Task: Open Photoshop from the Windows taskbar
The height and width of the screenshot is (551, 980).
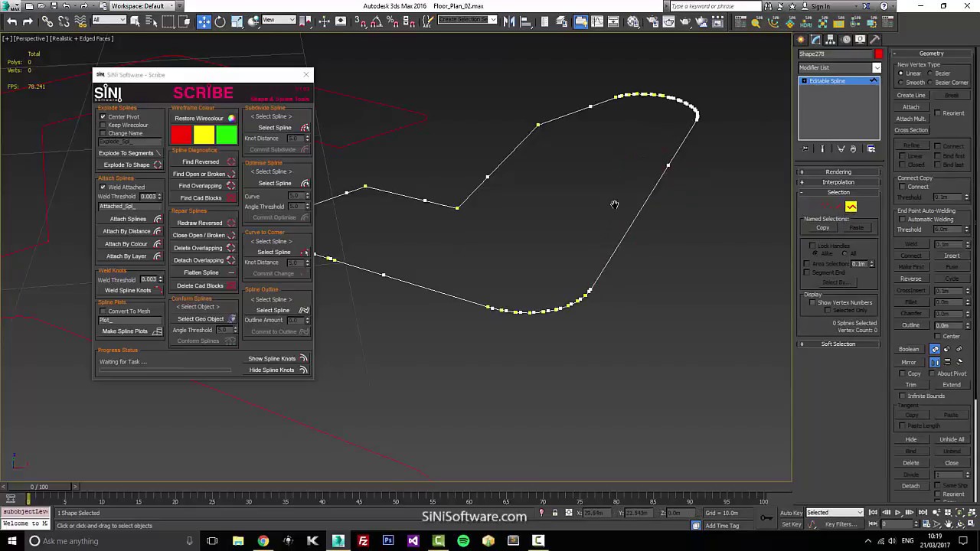Action: (x=388, y=541)
